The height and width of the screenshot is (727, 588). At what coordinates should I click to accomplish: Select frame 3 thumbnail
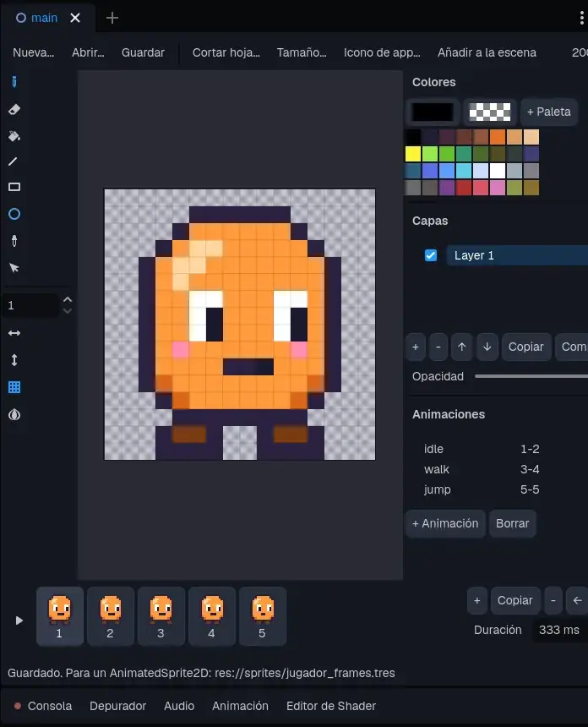[161, 616]
